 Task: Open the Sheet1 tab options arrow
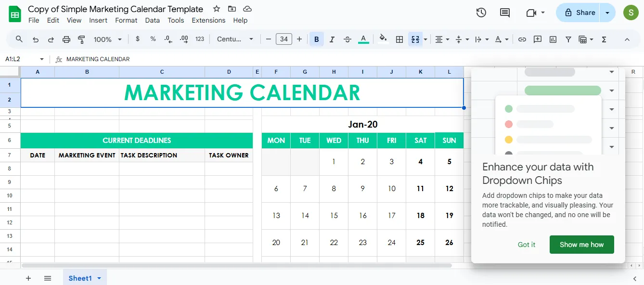[99, 278]
